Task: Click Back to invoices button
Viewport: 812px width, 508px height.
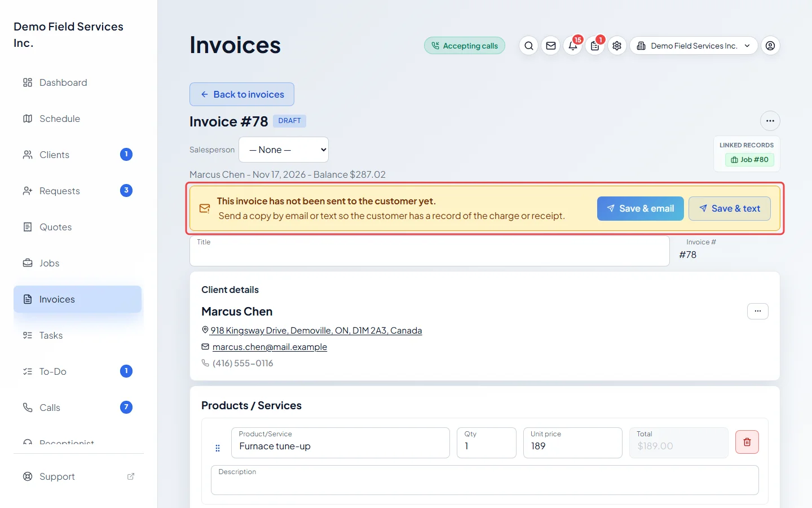Action: point(242,94)
